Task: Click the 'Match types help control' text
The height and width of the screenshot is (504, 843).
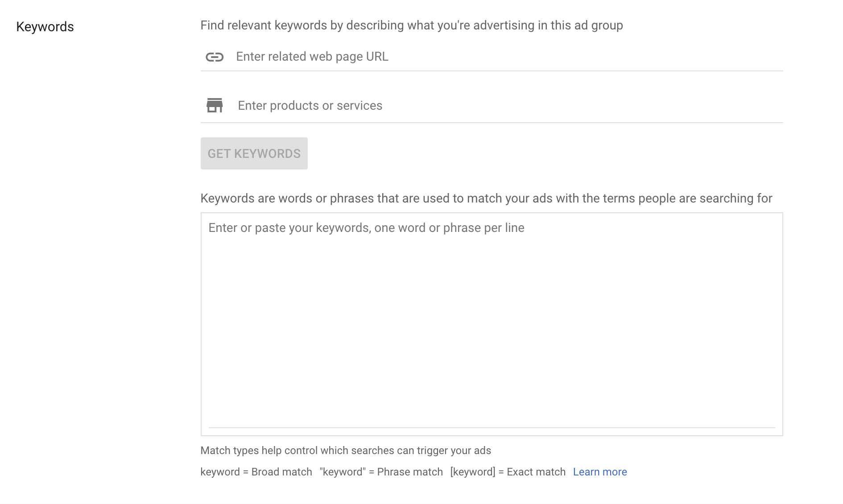Action: point(346,450)
